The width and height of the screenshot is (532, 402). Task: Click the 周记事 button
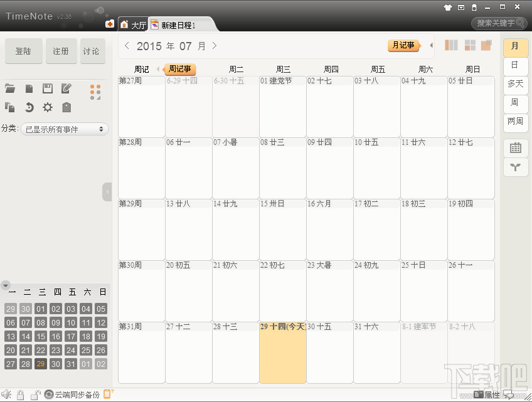(x=180, y=69)
